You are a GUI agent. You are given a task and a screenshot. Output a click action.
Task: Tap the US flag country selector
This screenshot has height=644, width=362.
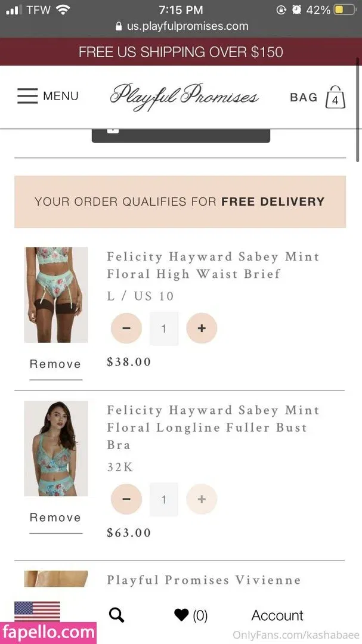(x=37, y=611)
